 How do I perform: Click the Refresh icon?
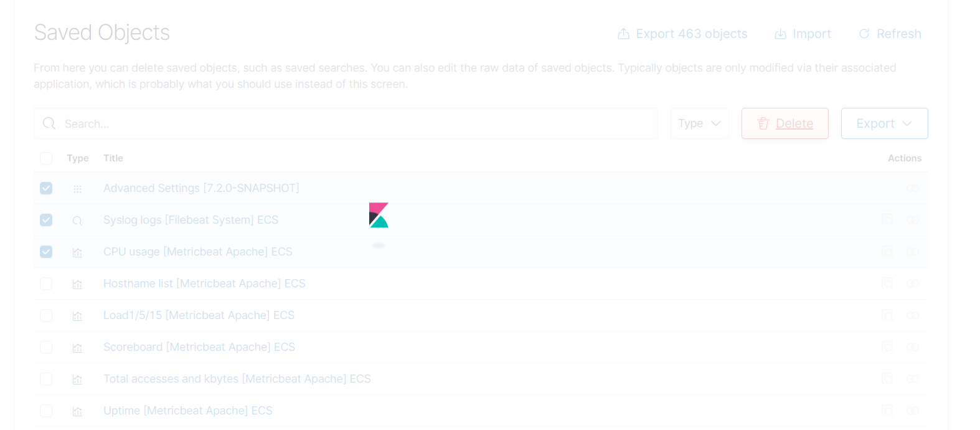(865, 34)
